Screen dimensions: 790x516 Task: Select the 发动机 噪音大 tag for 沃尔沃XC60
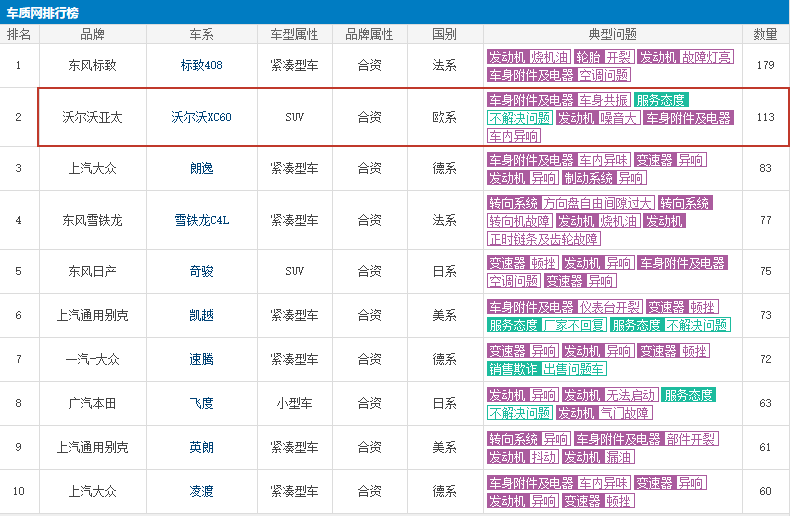[598, 118]
